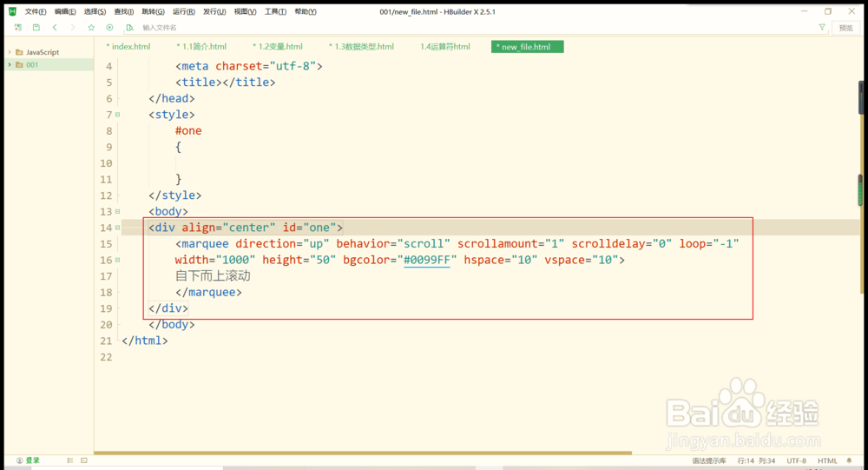Expand the 001 project chevron
868x470 pixels.
point(10,65)
